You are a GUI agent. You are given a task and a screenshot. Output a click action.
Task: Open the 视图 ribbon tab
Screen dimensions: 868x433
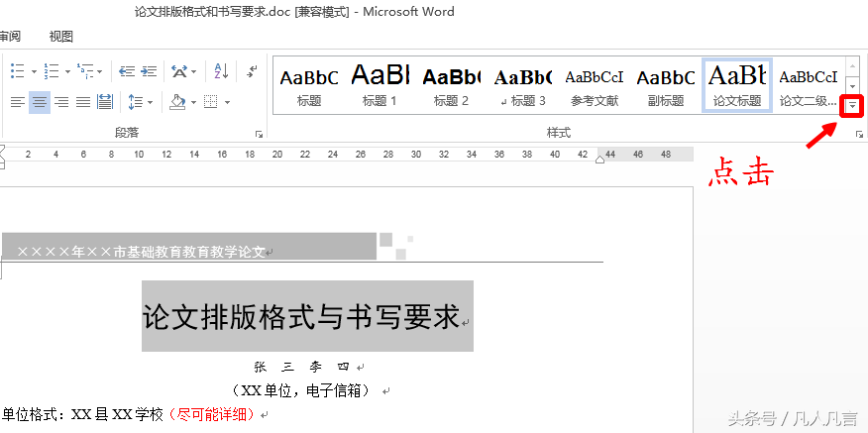click(x=60, y=37)
